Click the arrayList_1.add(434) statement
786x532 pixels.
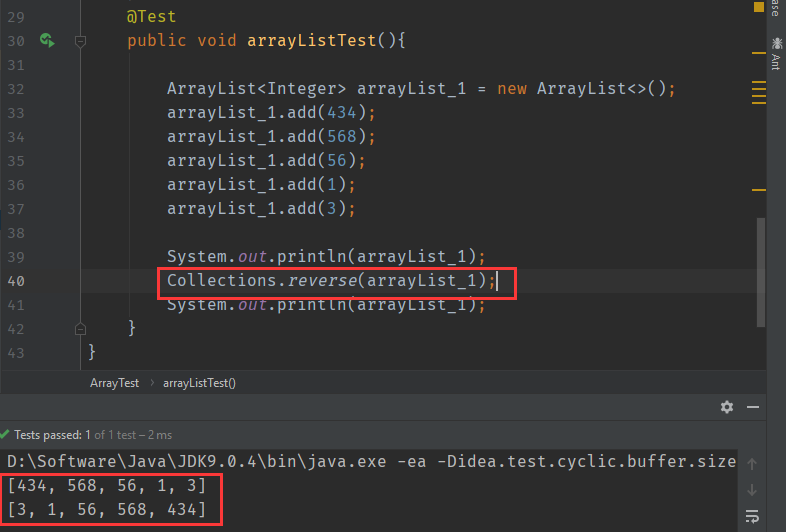(271, 113)
